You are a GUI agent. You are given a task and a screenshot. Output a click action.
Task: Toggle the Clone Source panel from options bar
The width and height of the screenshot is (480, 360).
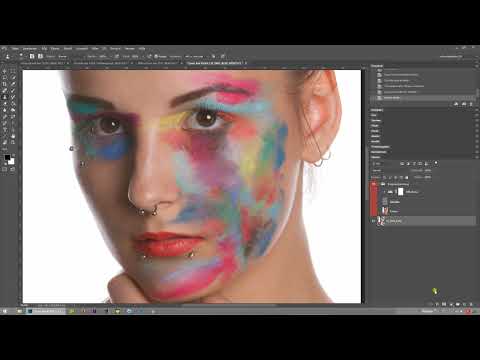click(40, 56)
